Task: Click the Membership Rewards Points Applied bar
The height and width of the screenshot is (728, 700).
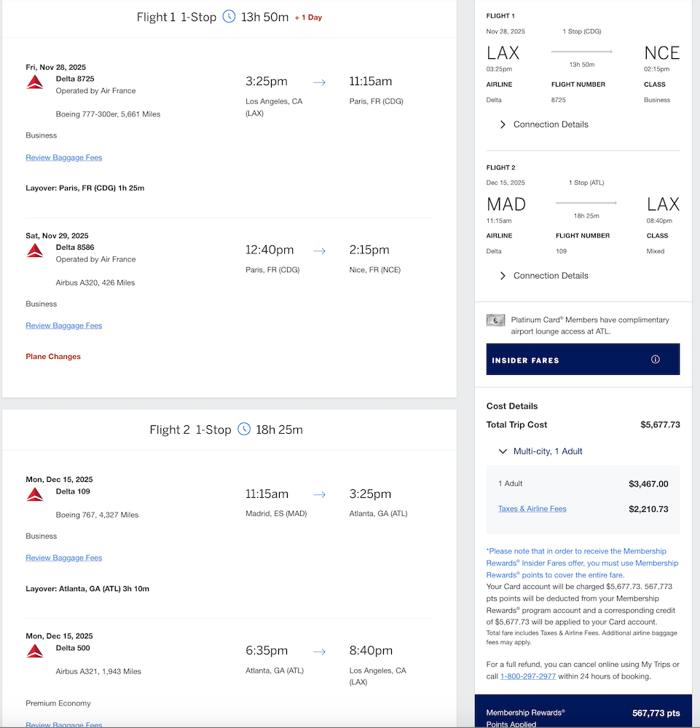Action: tap(583, 717)
